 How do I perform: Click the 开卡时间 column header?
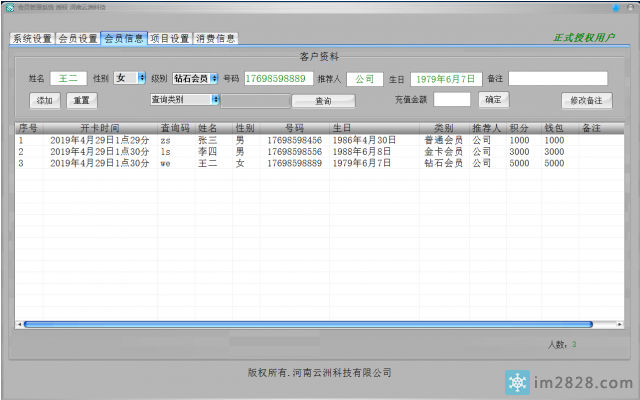pos(100,129)
